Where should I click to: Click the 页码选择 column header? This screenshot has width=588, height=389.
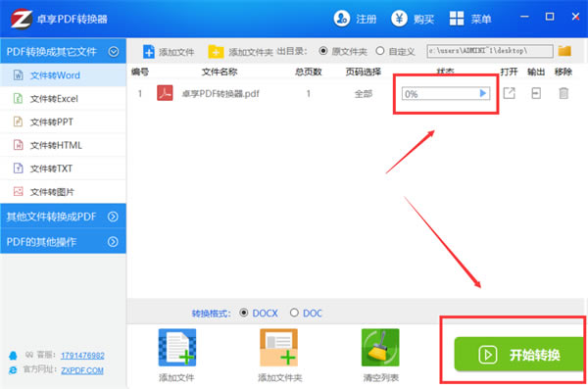pos(364,72)
